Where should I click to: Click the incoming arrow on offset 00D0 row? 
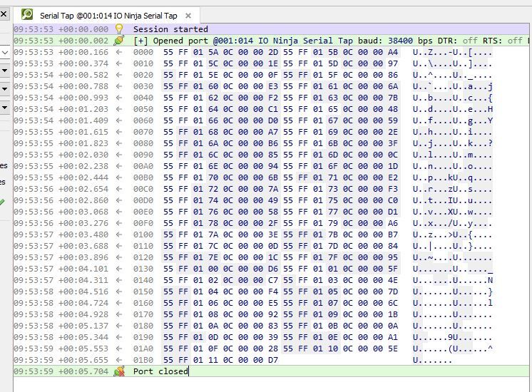tap(119, 200)
